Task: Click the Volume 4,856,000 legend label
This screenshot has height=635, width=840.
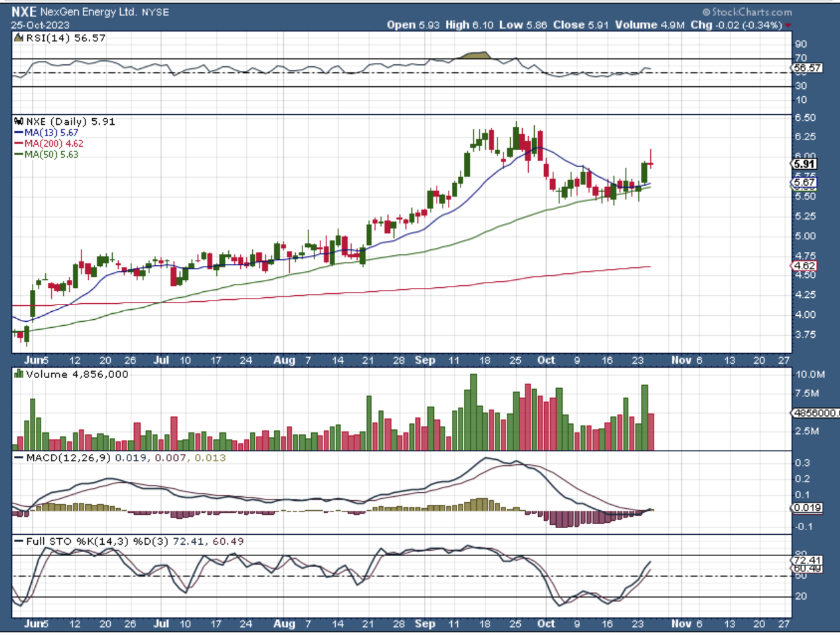Action: [x=77, y=374]
